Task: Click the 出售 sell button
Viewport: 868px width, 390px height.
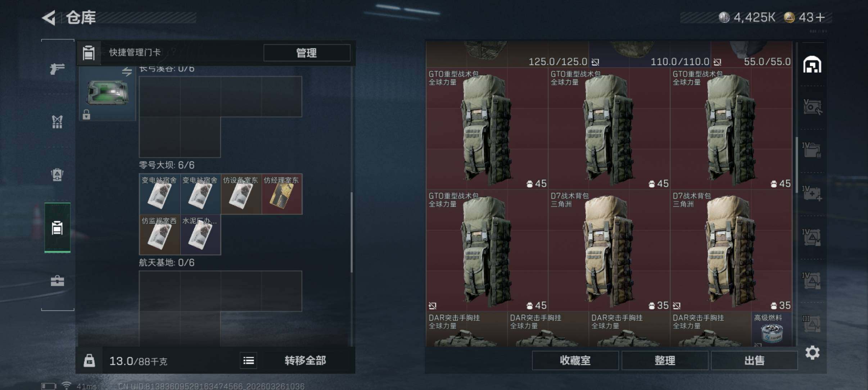Action: click(754, 360)
